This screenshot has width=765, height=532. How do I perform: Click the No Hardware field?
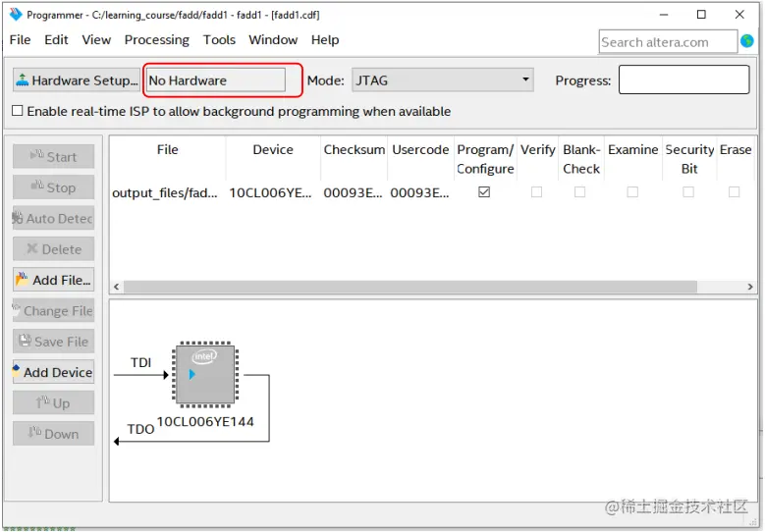[x=216, y=80]
